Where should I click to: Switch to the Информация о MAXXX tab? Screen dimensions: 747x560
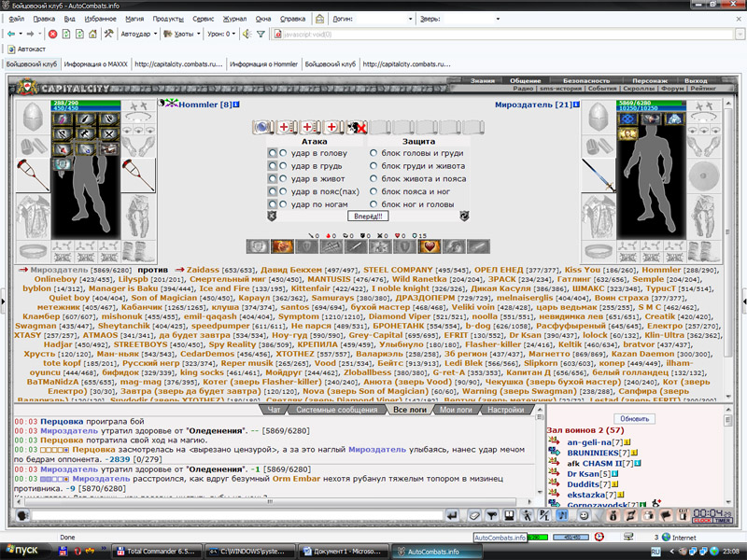(96, 64)
